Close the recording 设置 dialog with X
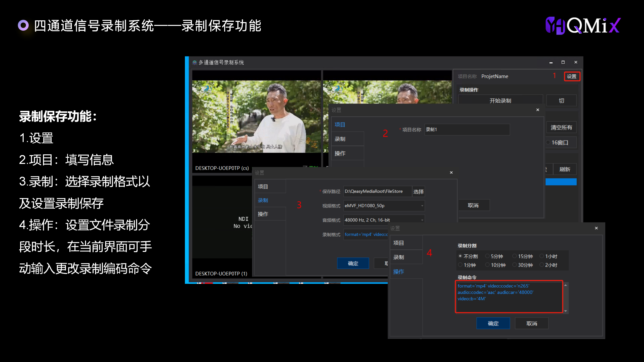 [x=451, y=172]
